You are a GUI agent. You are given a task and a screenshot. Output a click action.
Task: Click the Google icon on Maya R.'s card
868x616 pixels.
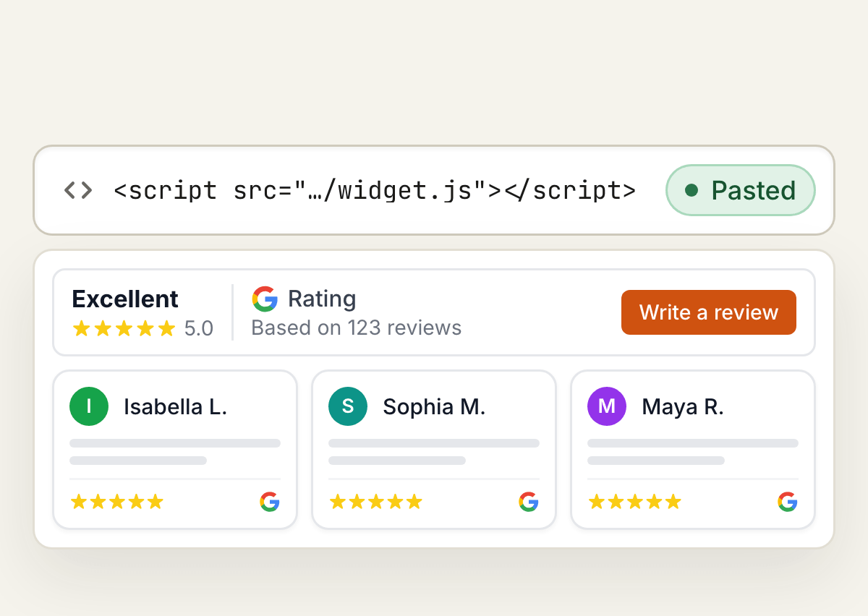788,502
